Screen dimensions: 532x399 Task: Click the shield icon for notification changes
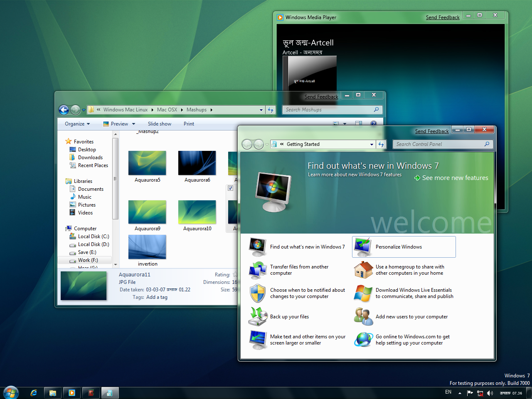(258, 293)
